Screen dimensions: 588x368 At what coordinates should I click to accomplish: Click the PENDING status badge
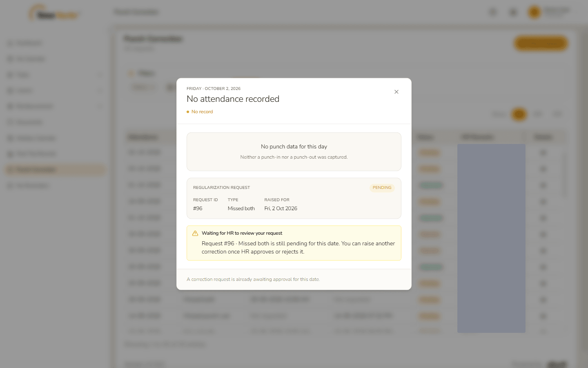click(382, 188)
